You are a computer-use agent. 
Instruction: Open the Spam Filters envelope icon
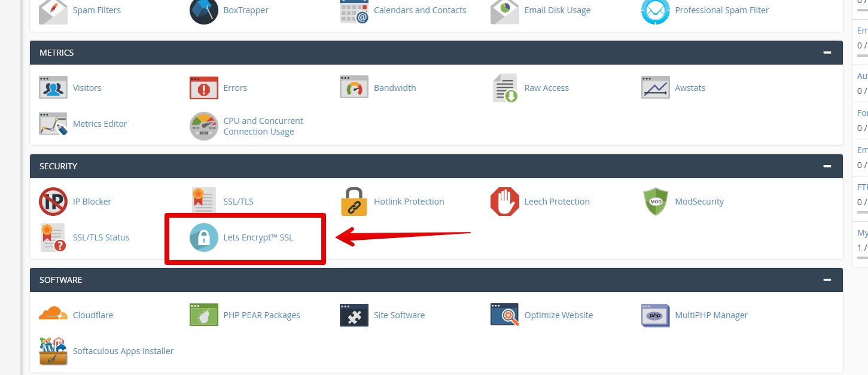pos(53,11)
